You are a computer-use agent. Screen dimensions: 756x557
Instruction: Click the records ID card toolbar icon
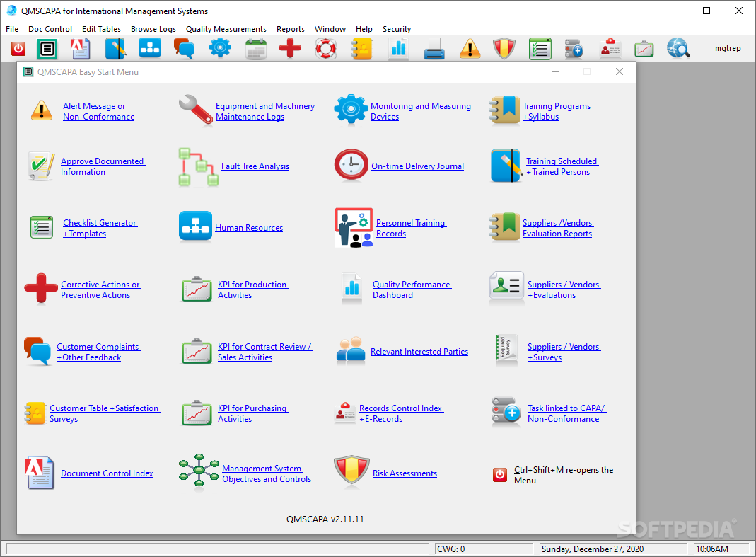point(610,49)
